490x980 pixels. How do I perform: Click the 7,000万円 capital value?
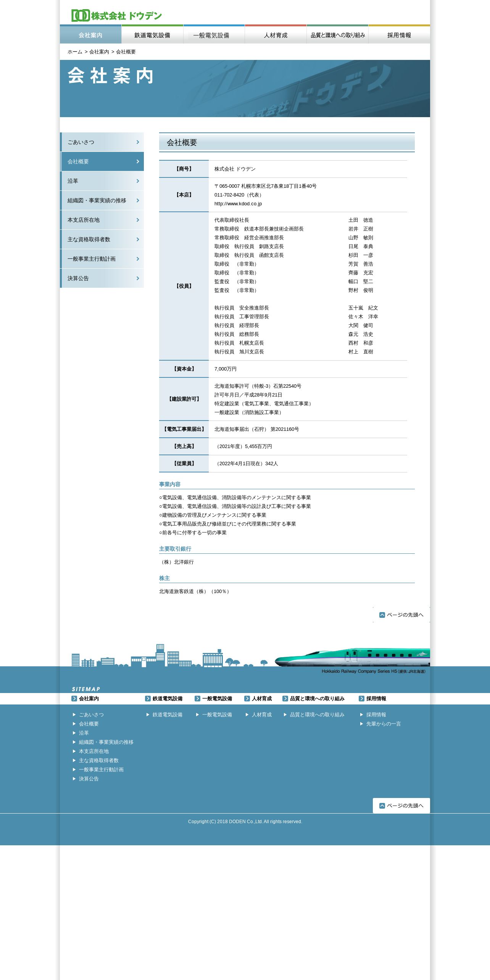(x=226, y=369)
